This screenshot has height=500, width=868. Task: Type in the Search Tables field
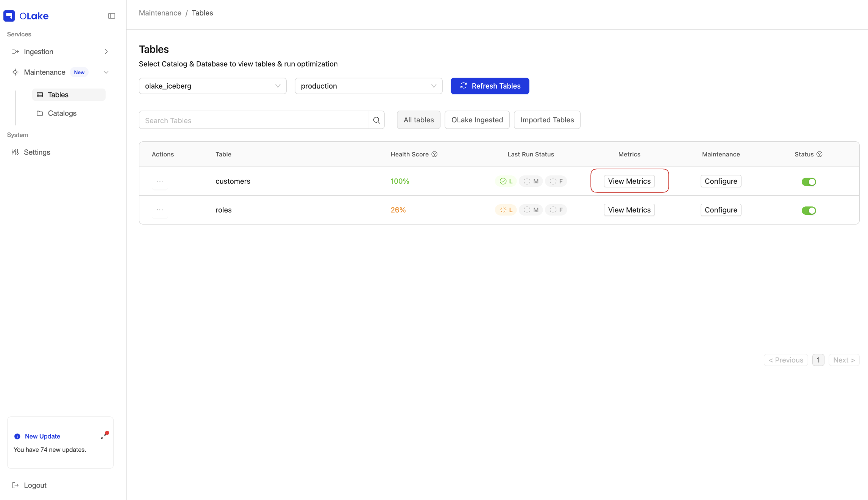tap(254, 120)
